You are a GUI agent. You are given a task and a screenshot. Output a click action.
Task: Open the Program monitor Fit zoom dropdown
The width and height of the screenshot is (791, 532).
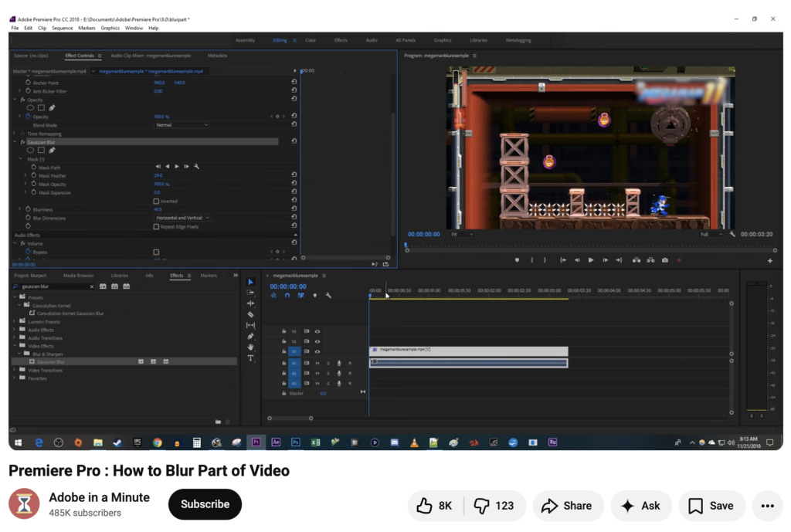(x=462, y=234)
